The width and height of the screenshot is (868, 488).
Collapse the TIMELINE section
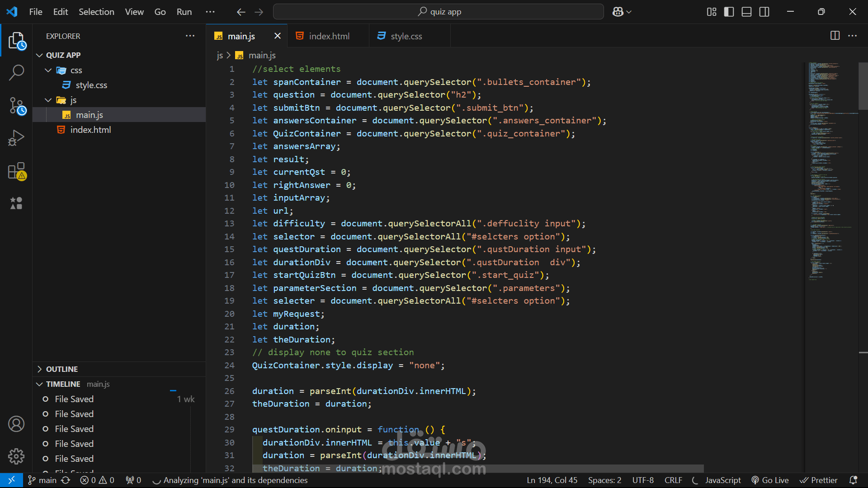click(x=63, y=384)
